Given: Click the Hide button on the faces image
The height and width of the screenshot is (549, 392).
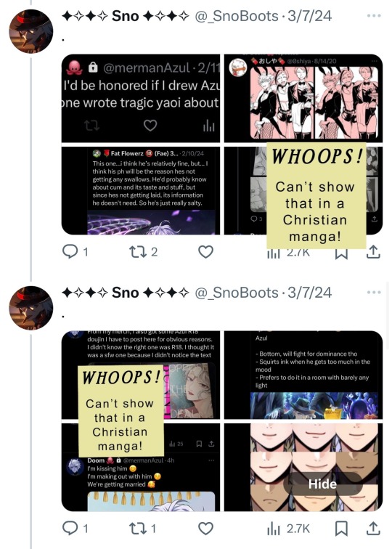Looking at the screenshot, I should [322, 484].
